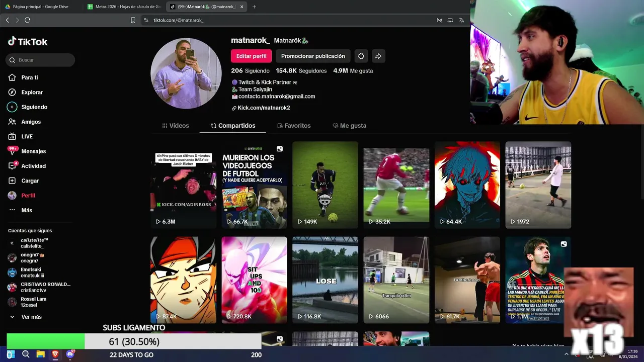
Task: Show hidden system tray icons
Action: coord(567,354)
